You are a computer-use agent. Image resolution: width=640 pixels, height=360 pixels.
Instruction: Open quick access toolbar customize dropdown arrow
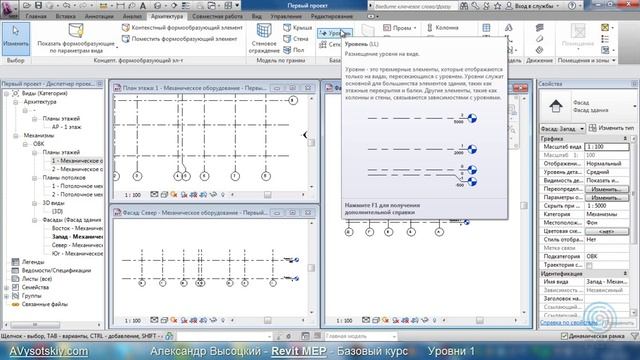coord(237,6)
